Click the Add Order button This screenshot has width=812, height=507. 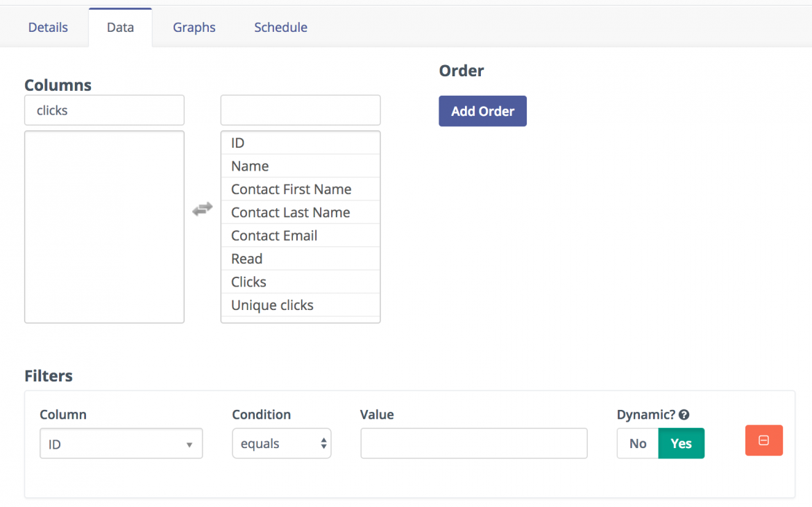[482, 111]
